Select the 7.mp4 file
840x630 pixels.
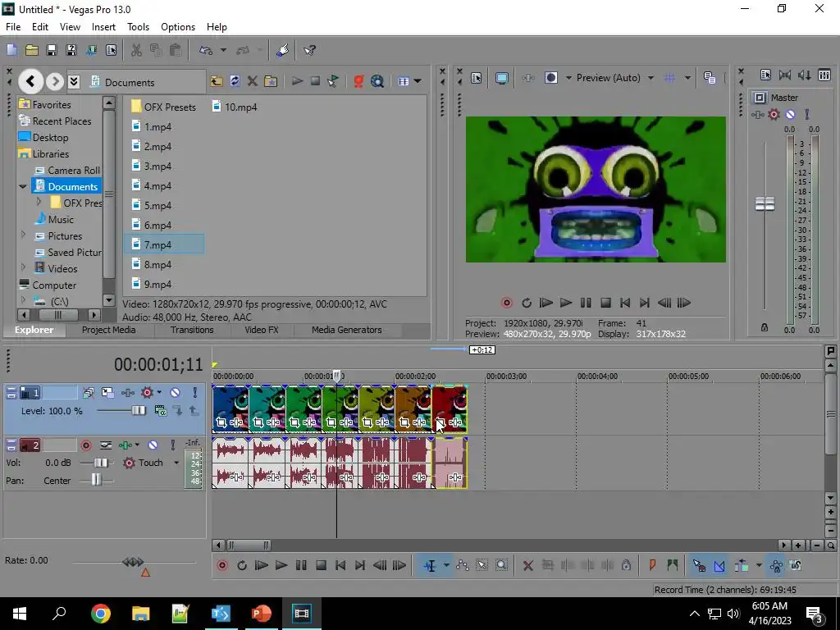click(x=163, y=244)
